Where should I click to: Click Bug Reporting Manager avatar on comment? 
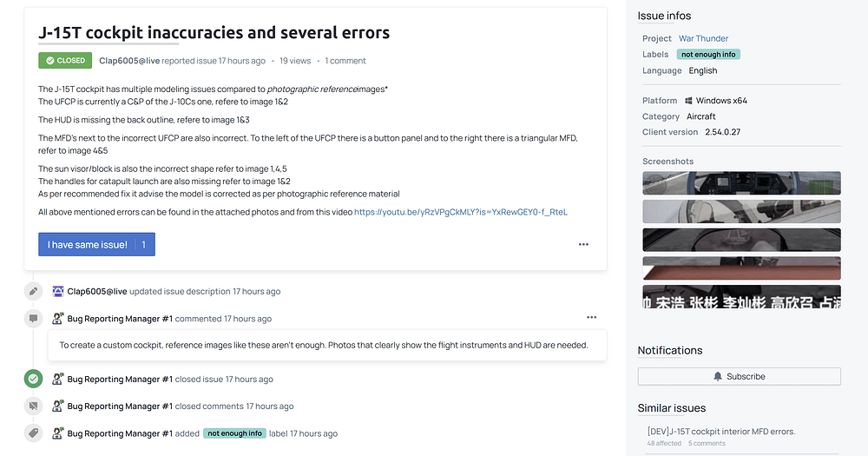click(x=58, y=319)
